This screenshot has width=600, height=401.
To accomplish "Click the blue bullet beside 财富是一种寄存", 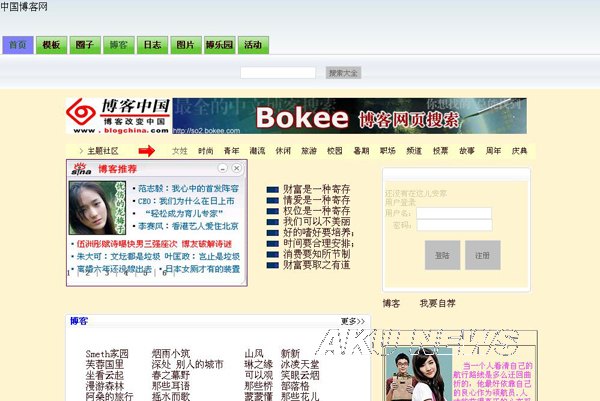I will tap(273, 188).
